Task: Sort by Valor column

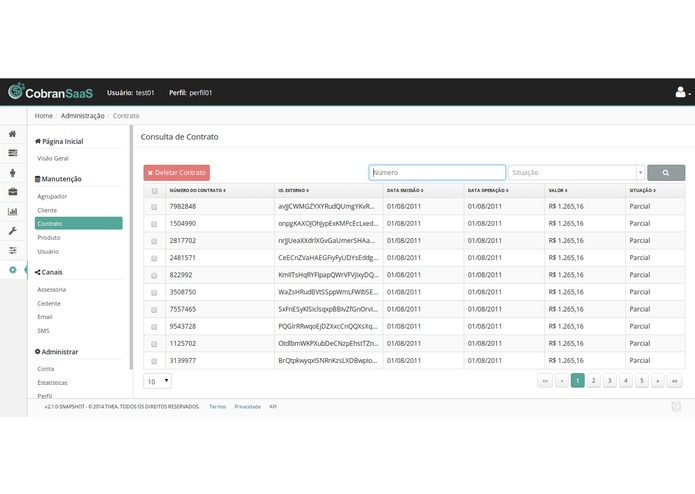Action: [558, 191]
